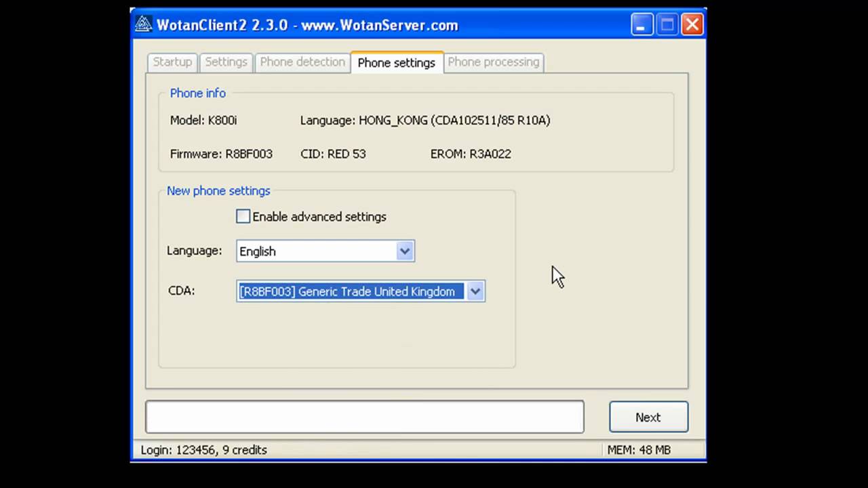Click the MEM: 48 MB status entry
The image size is (868, 488).
639,449
